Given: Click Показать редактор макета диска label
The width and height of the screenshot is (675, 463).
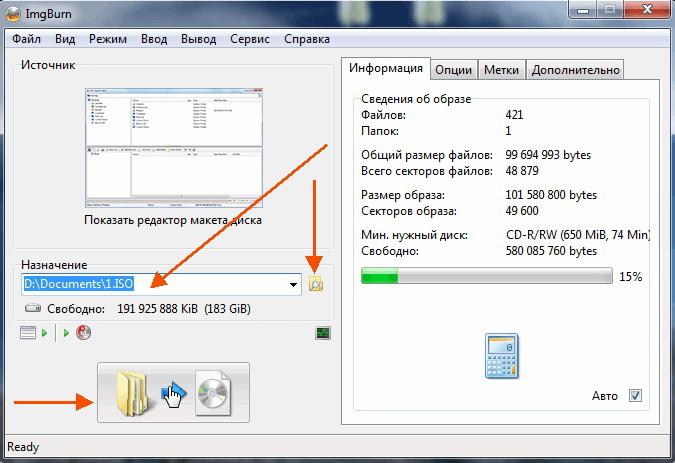Looking at the screenshot, I should coord(173,220).
